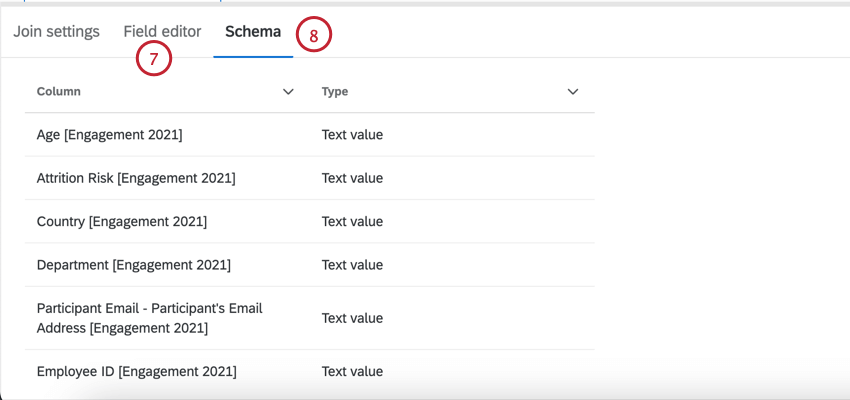Image resolution: width=850 pixels, height=400 pixels.
Task: Click the numbered marker 8 circle
Action: click(x=314, y=36)
